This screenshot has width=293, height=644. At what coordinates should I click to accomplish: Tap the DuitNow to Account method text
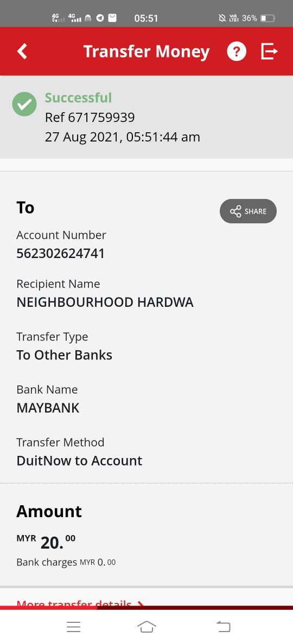[79, 460]
